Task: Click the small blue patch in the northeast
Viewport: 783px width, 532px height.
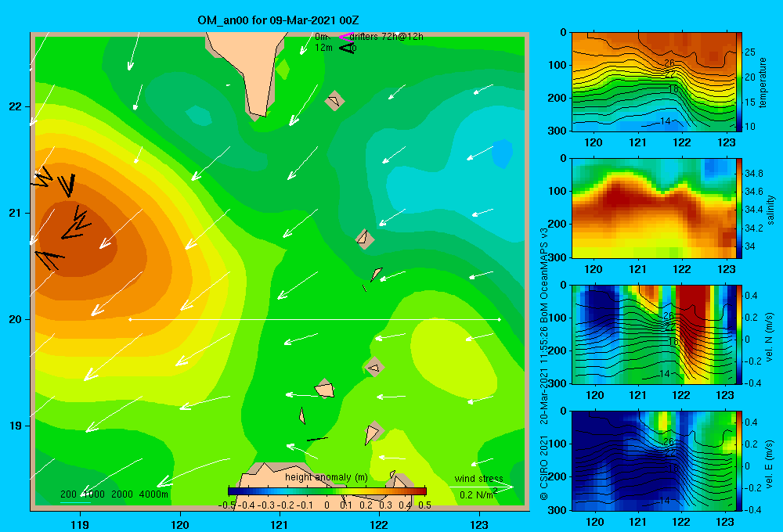Action: coord(502,153)
